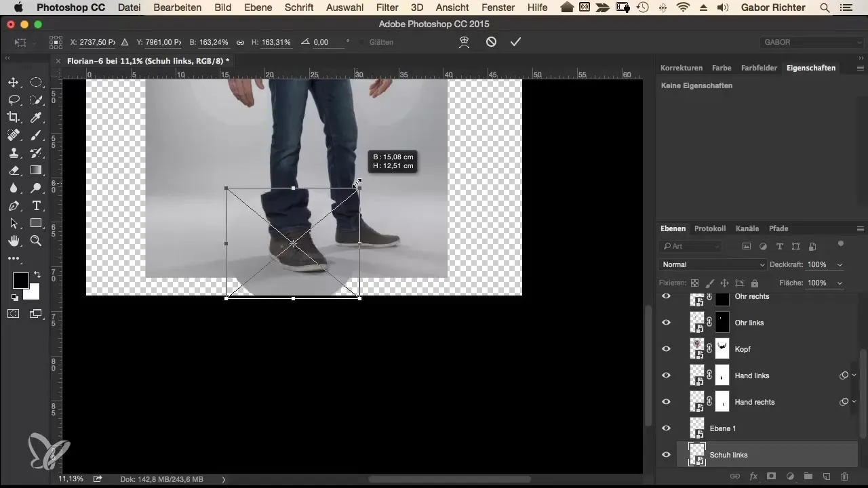The height and width of the screenshot is (488, 868).
Task: Select the Healing Brush tool
Action: pos(13,135)
